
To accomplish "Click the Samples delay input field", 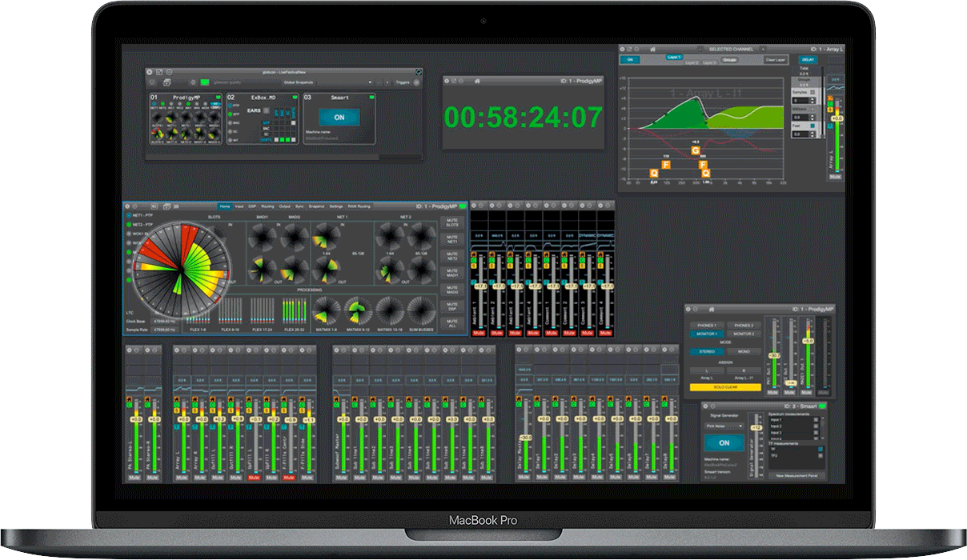I will 799,100.
